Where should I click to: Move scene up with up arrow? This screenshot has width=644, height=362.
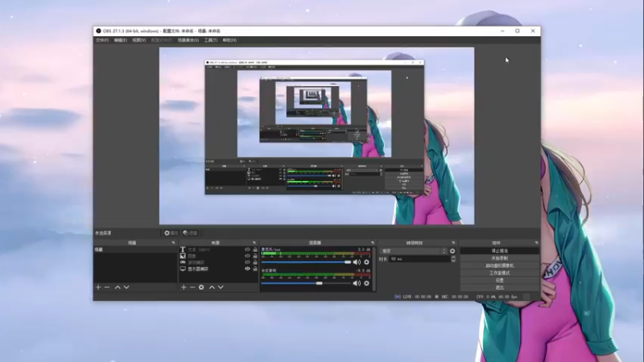click(118, 287)
